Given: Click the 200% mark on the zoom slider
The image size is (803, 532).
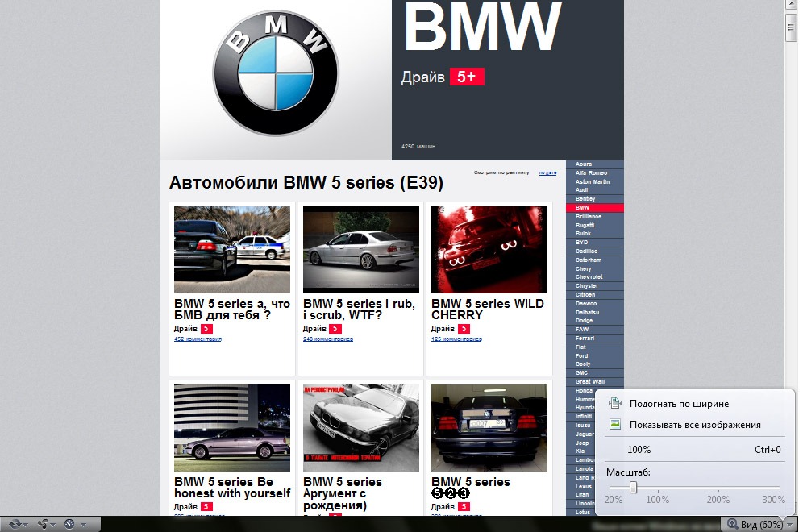Looking at the screenshot, I should click(x=718, y=499).
